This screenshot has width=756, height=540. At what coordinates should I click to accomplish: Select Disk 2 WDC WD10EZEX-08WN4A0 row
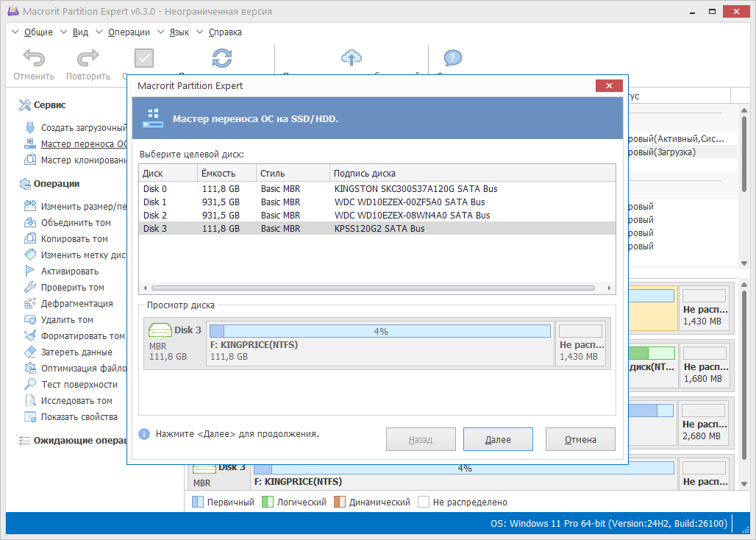click(377, 215)
